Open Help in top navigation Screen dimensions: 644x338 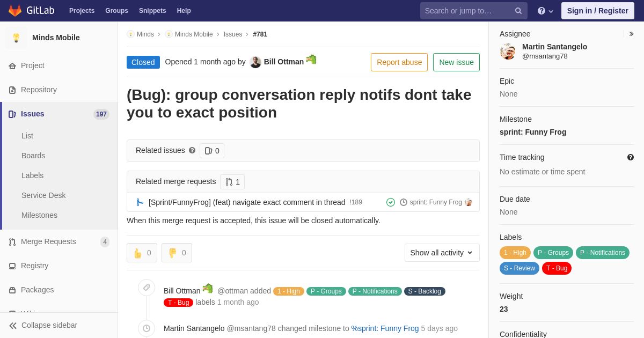(x=184, y=11)
